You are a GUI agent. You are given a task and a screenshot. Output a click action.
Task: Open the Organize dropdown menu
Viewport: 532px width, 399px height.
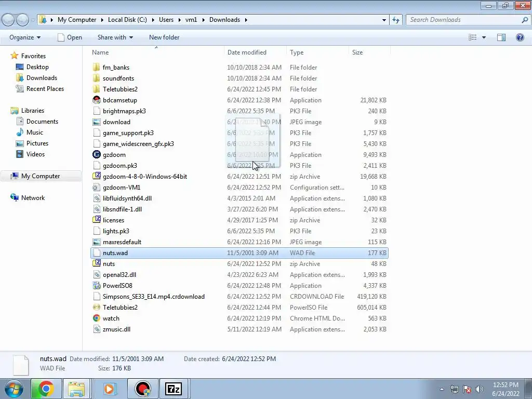point(25,37)
